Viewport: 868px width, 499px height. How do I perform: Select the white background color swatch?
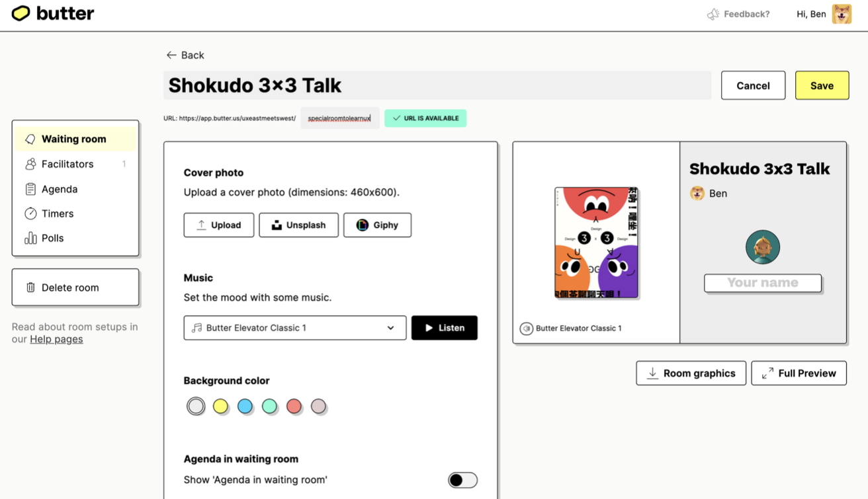tap(196, 406)
